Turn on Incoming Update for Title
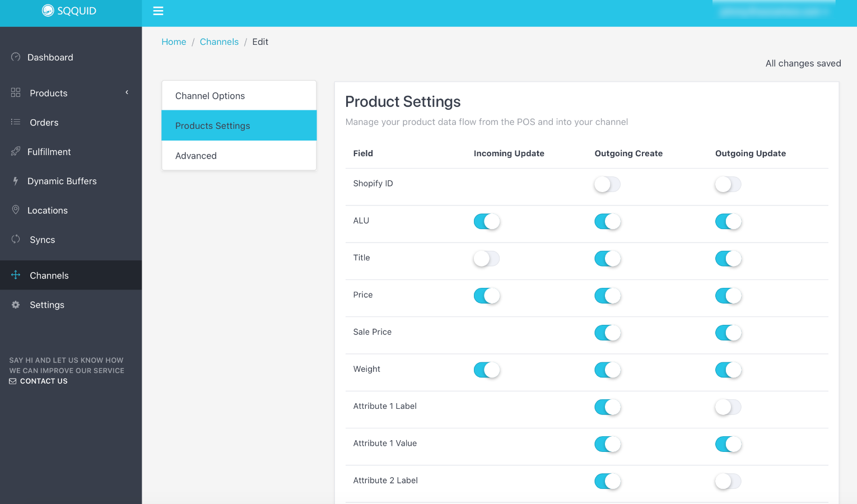 (x=486, y=258)
